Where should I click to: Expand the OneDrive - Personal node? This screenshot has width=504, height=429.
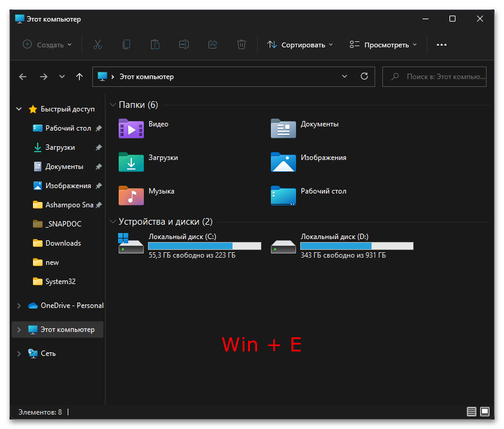point(19,306)
